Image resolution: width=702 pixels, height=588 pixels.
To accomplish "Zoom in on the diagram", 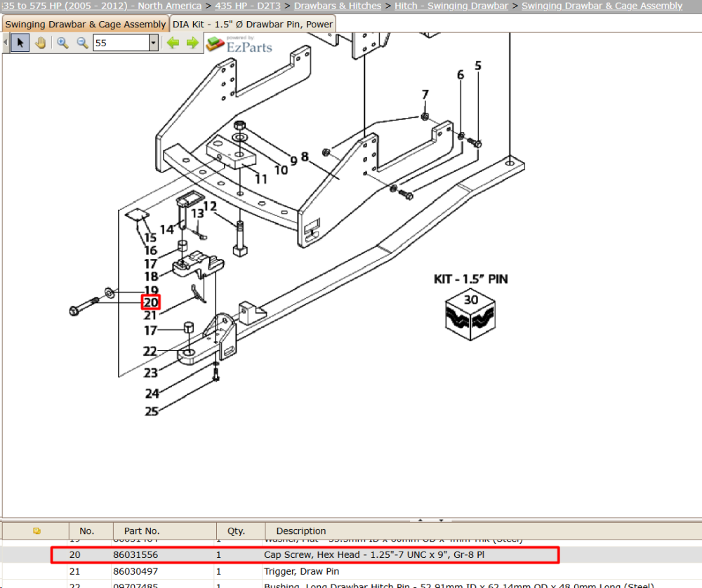I will coord(62,43).
